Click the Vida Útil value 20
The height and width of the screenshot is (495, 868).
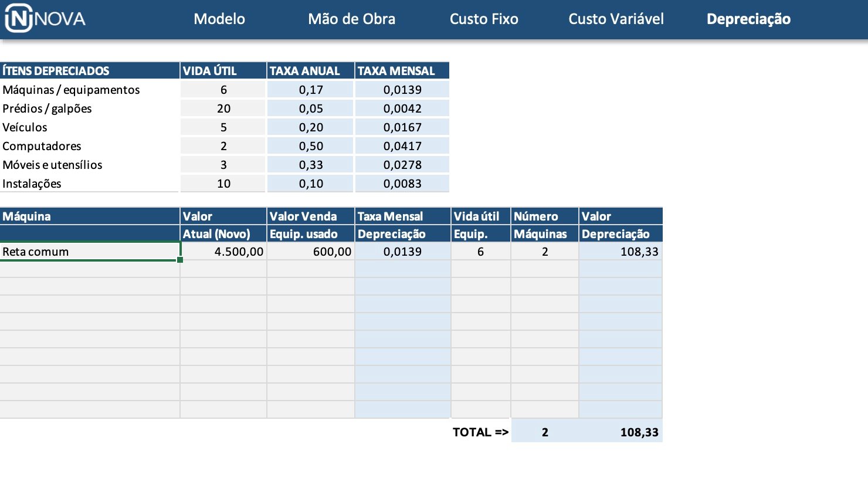(223, 109)
